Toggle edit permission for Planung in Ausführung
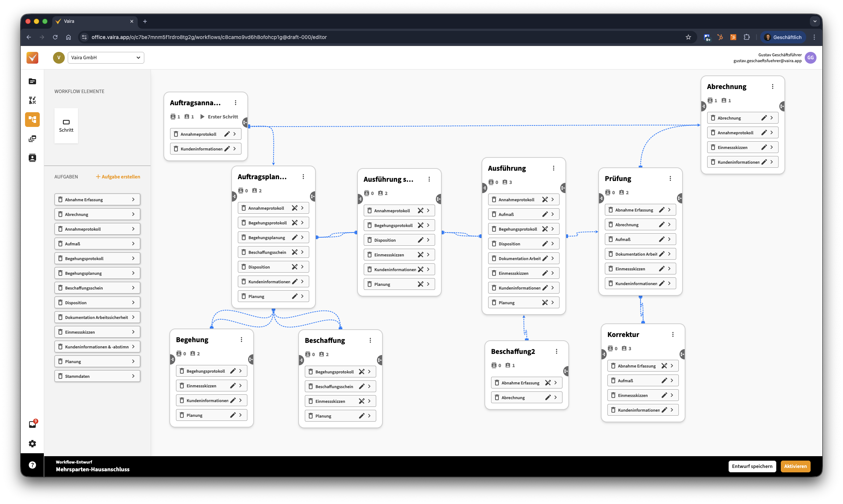Image resolution: width=843 pixels, height=504 pixels. (x=545, y=302)
